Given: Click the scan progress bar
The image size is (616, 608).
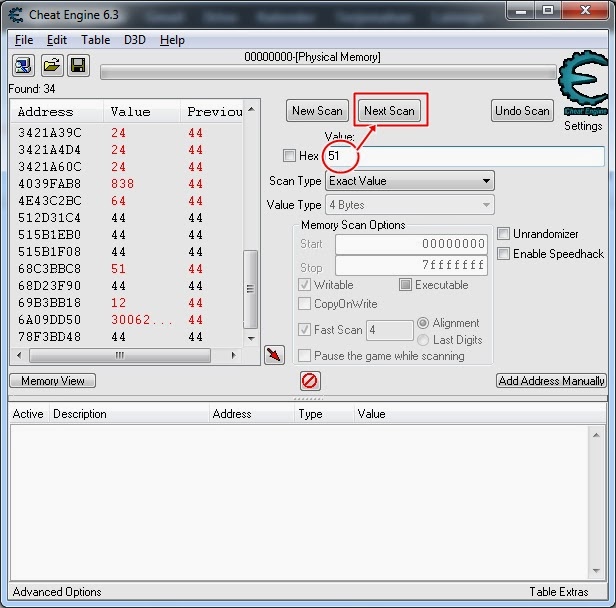Looking at the screenshot, I should (x=328, y=73).
